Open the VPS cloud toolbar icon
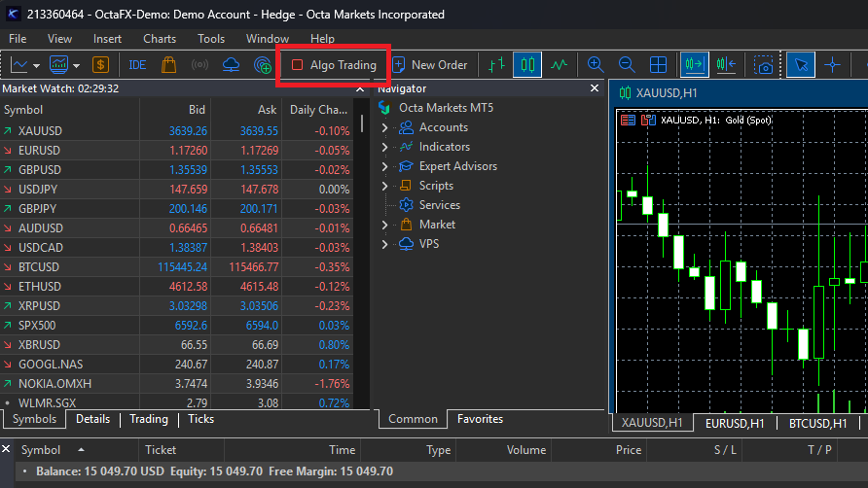The height and width of the screenshot is (488, 868). [x=231, y=65]
